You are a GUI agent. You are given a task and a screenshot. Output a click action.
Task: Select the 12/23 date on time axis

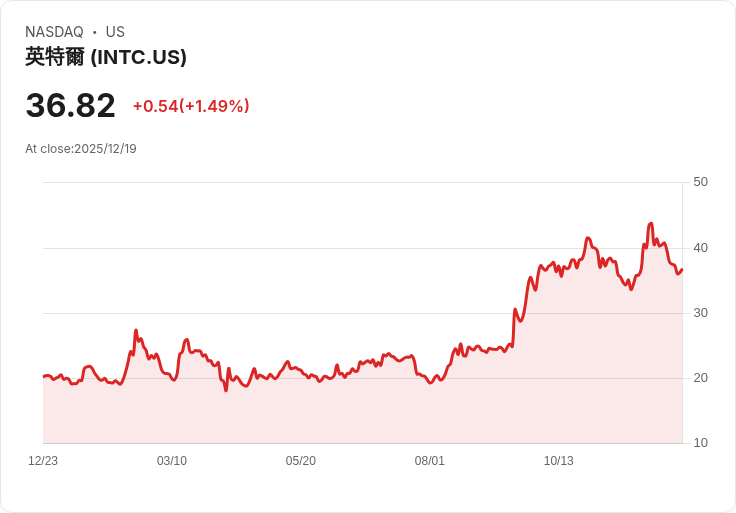pyautogui.click(x=43, y=461)
